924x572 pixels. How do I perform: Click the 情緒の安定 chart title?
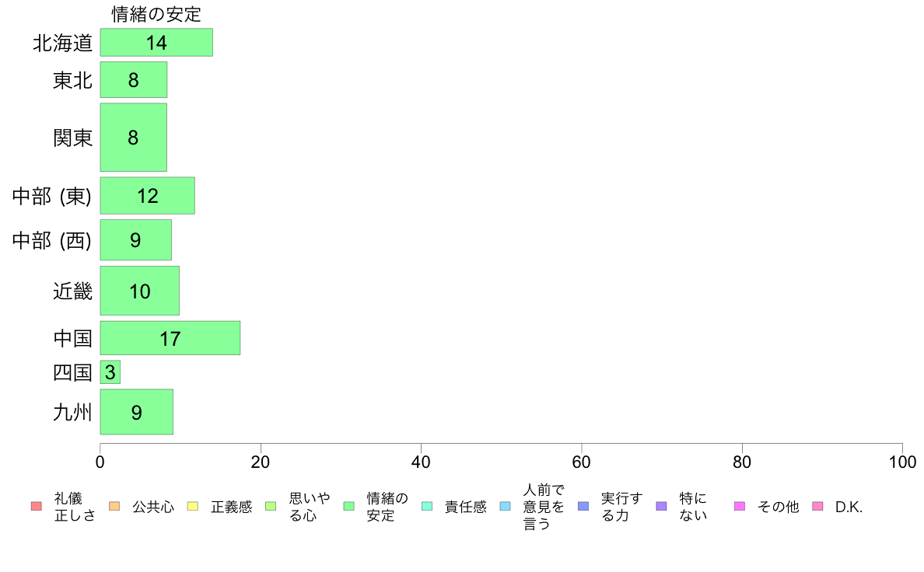pyautogui.click(x=156, y=14)
